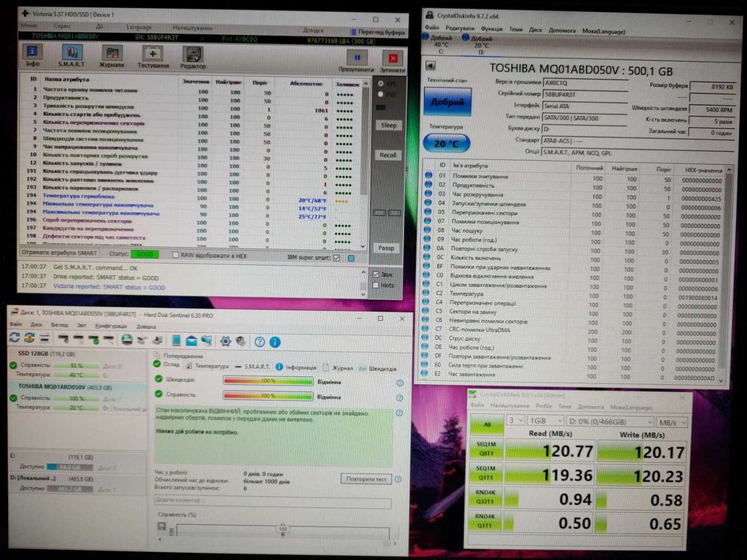Viewport: 747px width, 560px height.
Task: Open Функція menu in CrystalDiskInfo
Action: (x=491, y=29)
